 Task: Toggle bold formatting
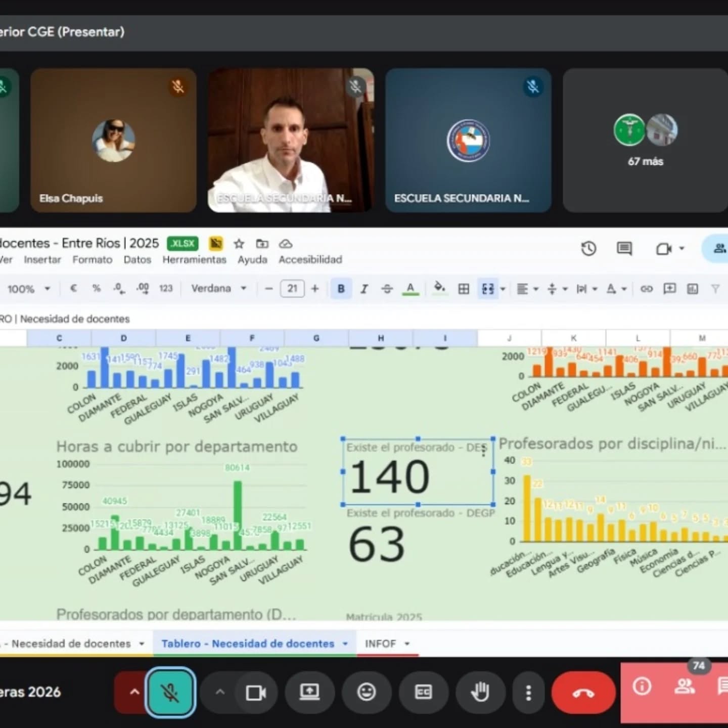341,289
